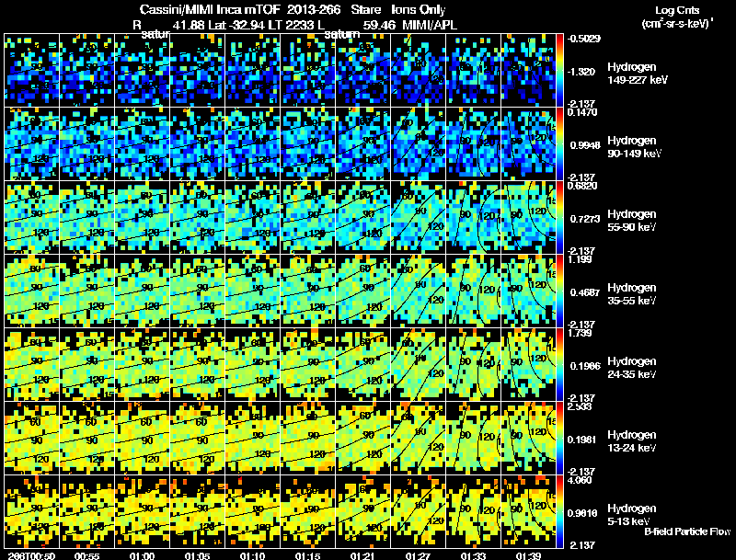Click the time axis label '01:27'
The height and width of the screenshot is (560, 736).
tap(419, 555)
